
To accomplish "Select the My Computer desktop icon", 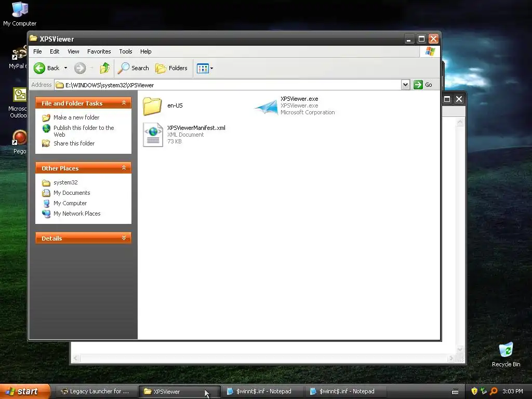I will point(20,14).
